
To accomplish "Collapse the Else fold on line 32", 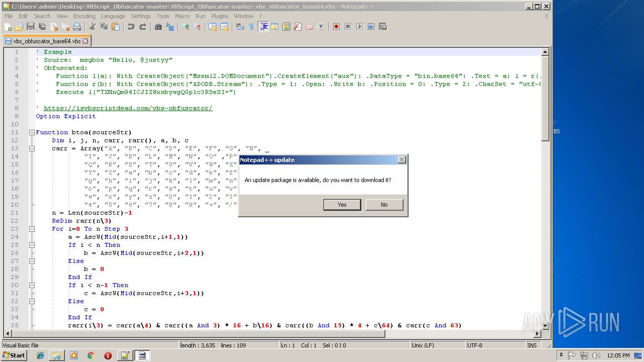I will pyautogui.click(x=32, y=301).
